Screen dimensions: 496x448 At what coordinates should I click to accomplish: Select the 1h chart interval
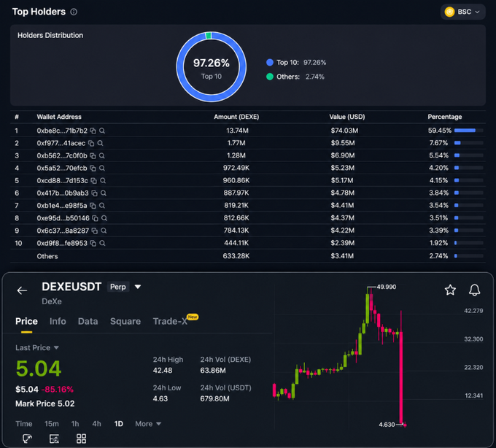tap(75, 424)
